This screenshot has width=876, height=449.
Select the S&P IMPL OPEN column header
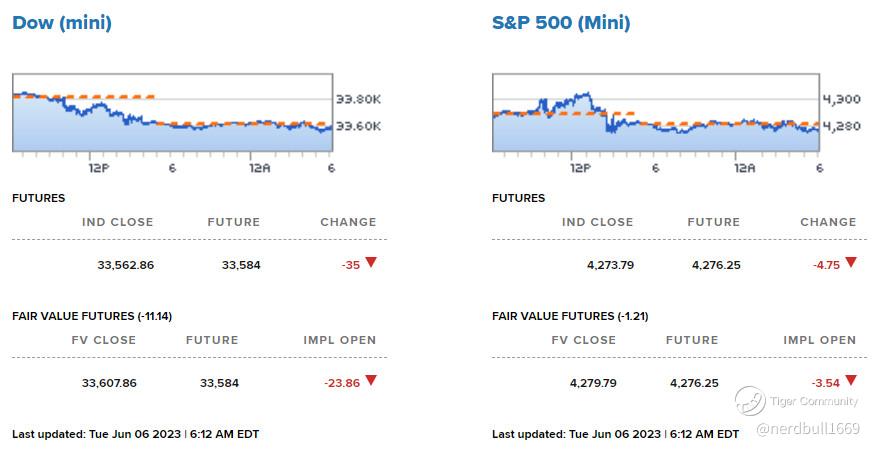point(819,340)
